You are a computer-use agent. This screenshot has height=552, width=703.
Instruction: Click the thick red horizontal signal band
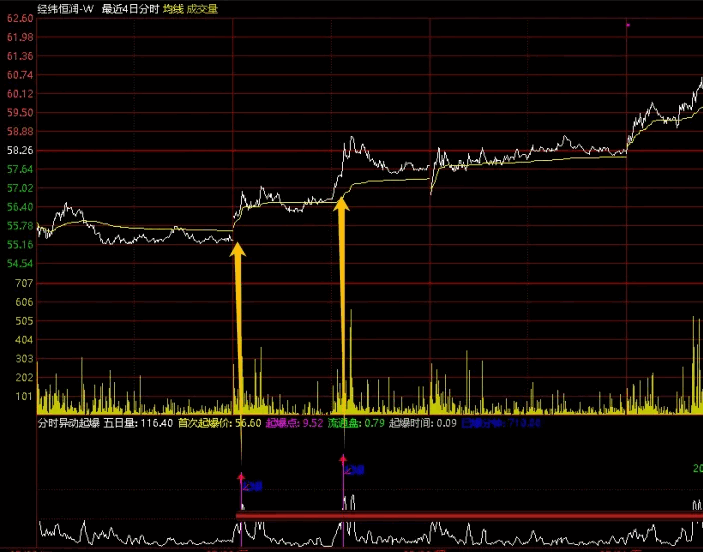tap(469, 516)
